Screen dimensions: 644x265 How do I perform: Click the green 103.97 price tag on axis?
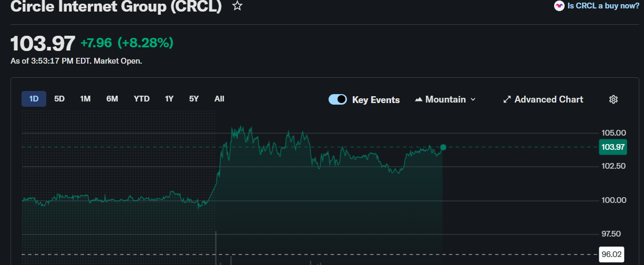[x=613, y=147]
